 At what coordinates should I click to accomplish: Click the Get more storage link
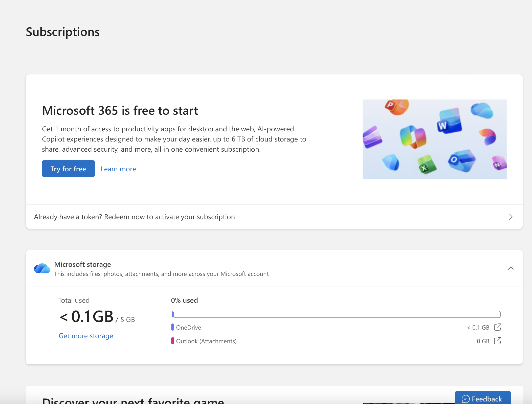point(86,336)
